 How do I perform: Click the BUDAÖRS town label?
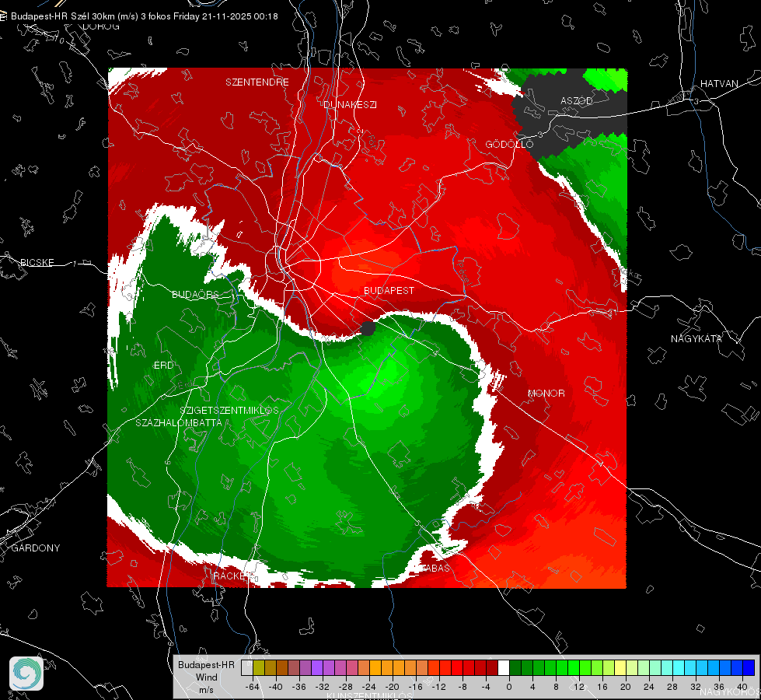[x=195, y=294]
